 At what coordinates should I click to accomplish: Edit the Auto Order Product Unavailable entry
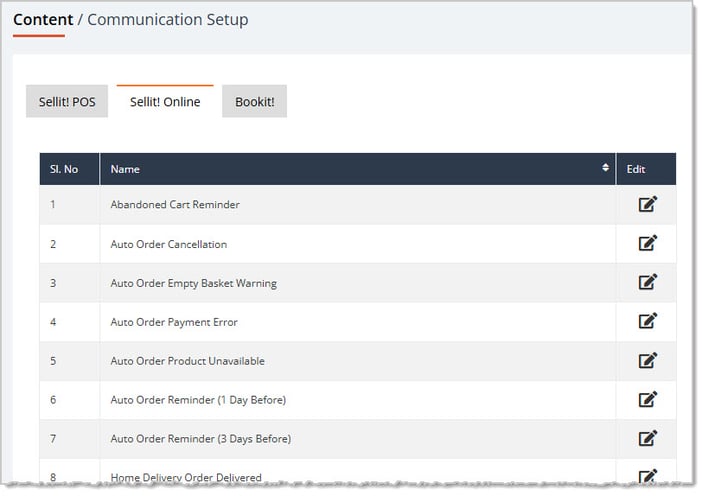pos(647,360)
